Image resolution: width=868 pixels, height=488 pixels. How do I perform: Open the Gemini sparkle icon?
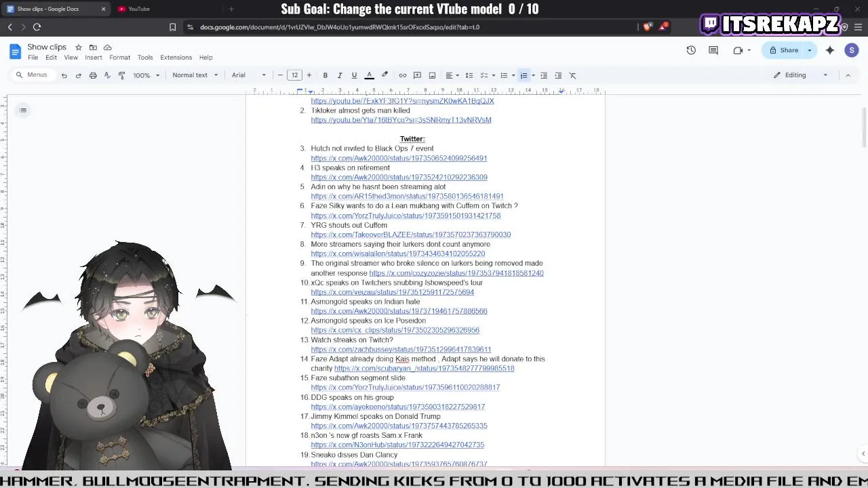coord(830,50)
